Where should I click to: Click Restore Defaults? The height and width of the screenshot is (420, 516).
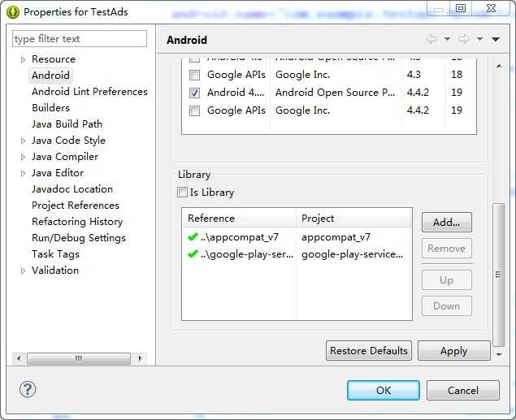pos(369,351)
